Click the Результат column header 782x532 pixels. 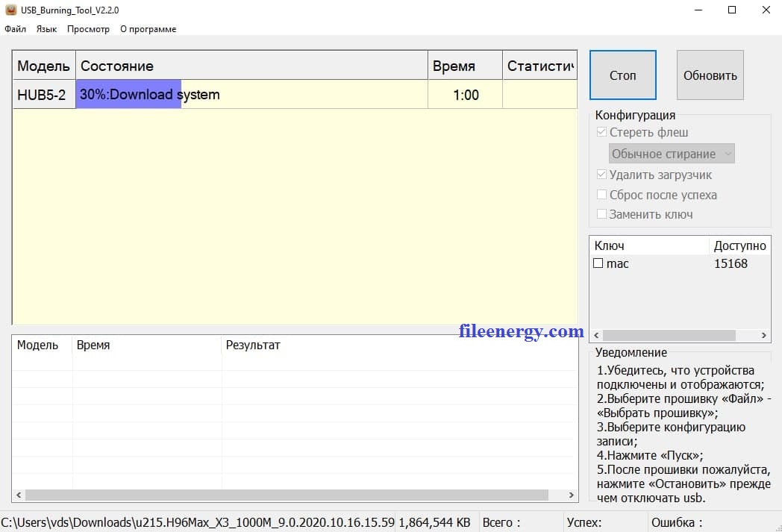click(399, 345)
